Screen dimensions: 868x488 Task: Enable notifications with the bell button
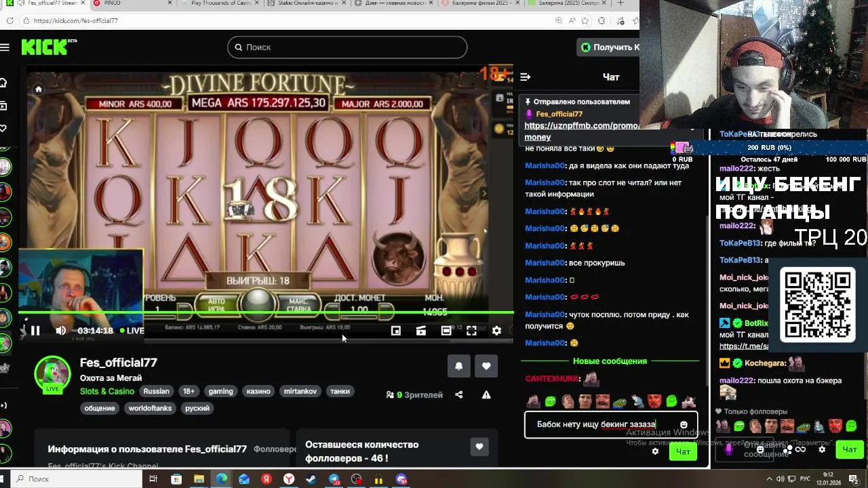coord(459,366)
